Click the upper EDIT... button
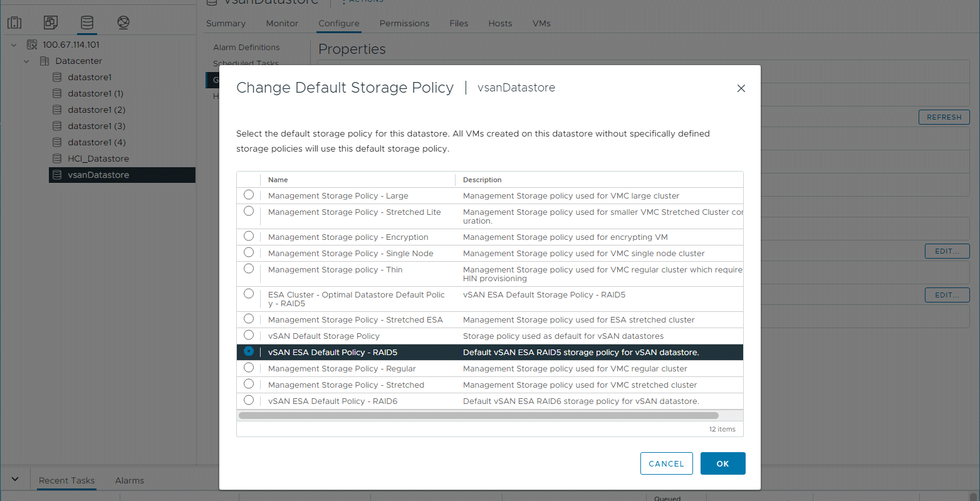This screenshot has width=980, height=501. coord(947,251)
